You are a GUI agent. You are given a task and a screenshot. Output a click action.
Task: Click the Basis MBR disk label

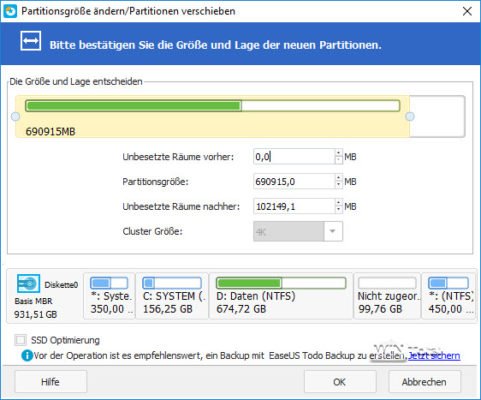(x=33, y=301)
